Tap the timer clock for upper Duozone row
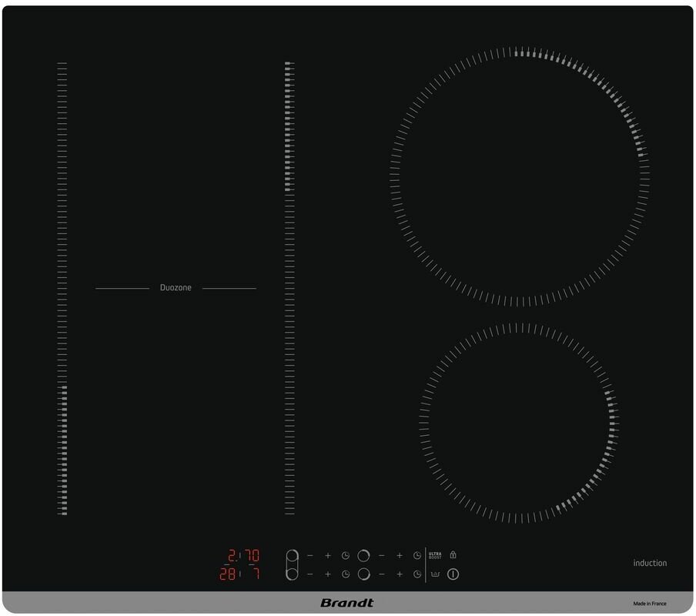 click(x=346, y=556)
